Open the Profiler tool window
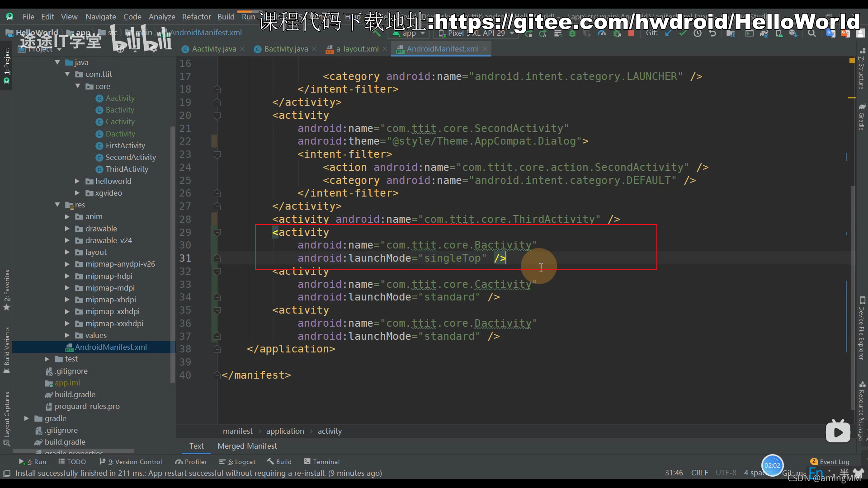This screenshot has width=868, height=488. pyautogui.click(x=191, y=462)
